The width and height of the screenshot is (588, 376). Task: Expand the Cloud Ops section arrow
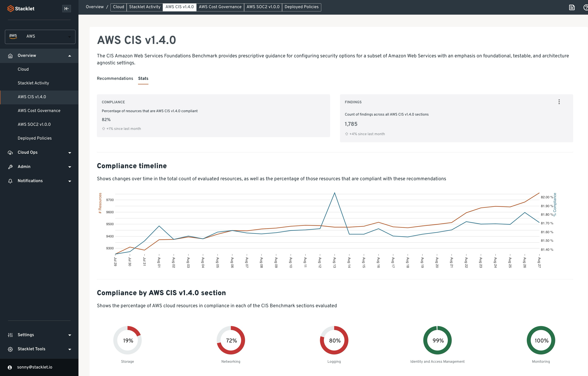coord(70,153)
